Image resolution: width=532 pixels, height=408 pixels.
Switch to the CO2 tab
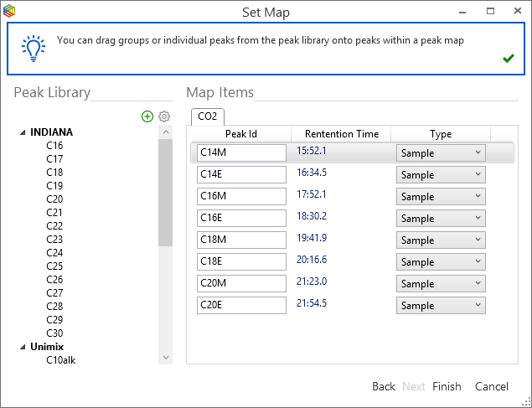206,116
